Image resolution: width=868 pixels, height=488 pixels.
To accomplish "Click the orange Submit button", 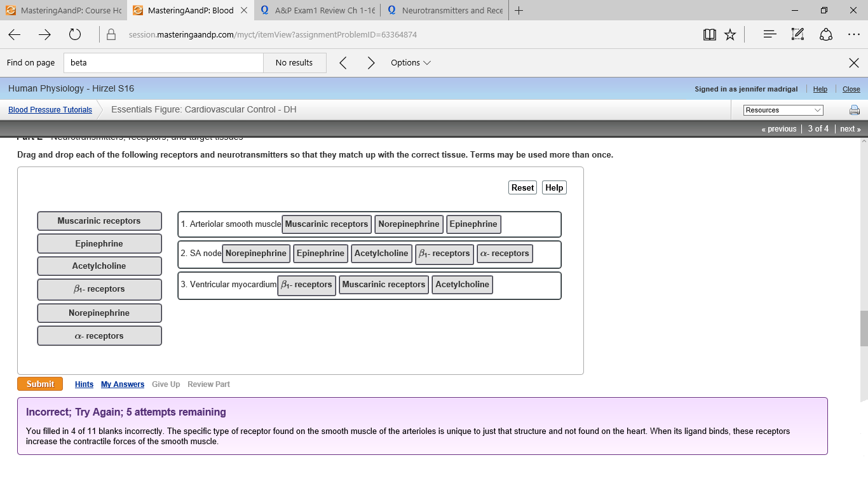I will [x=40, y=384].
